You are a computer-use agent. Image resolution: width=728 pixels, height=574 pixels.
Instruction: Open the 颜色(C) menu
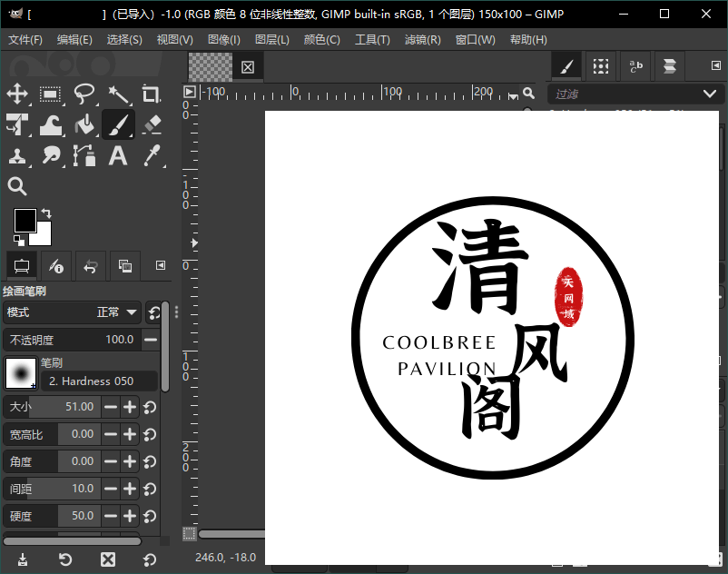321,40
